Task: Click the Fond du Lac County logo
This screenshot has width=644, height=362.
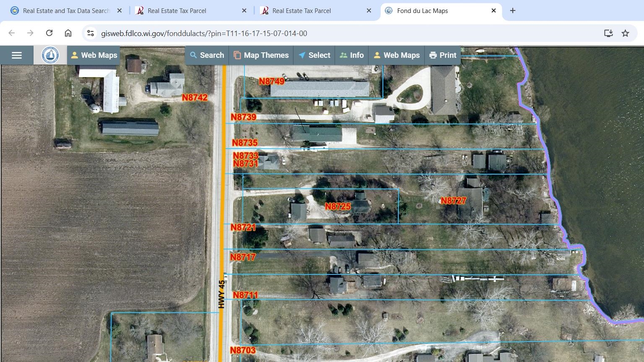Action: [x=50, y=55]
